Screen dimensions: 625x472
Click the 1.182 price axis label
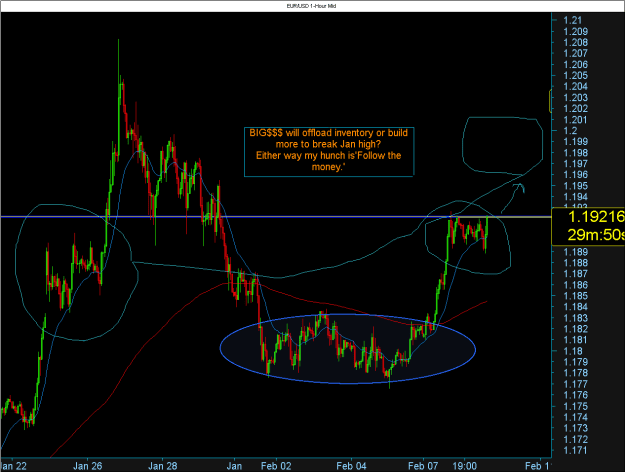click(x=575, y=329)
